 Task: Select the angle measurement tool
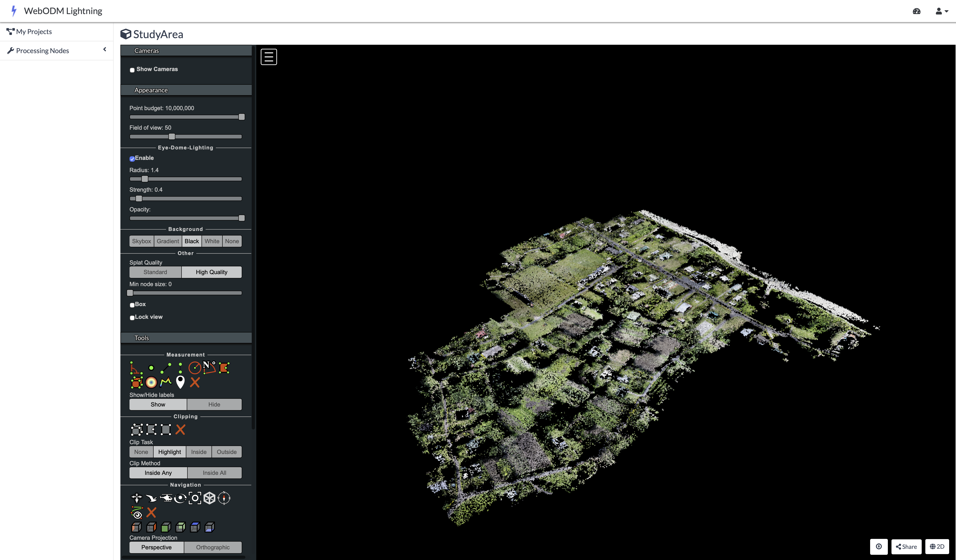pos(136,368)
